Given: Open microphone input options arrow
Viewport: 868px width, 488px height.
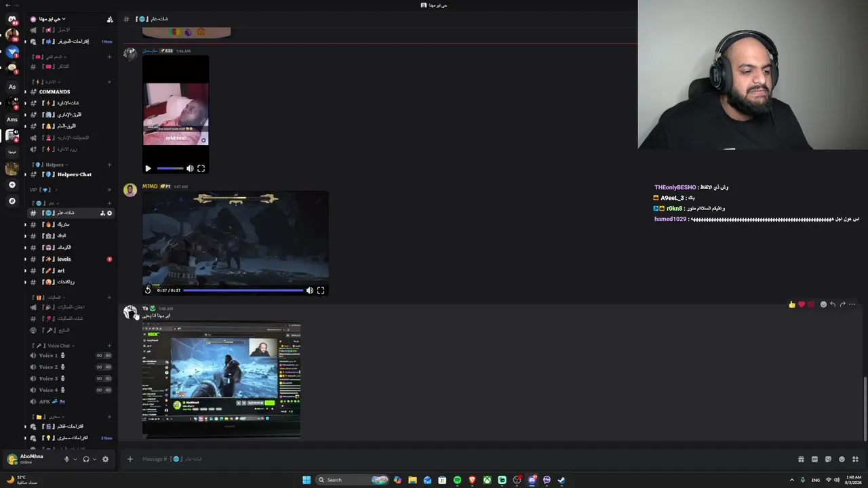Looking at the screenshot, I should (x=75, y=459).
